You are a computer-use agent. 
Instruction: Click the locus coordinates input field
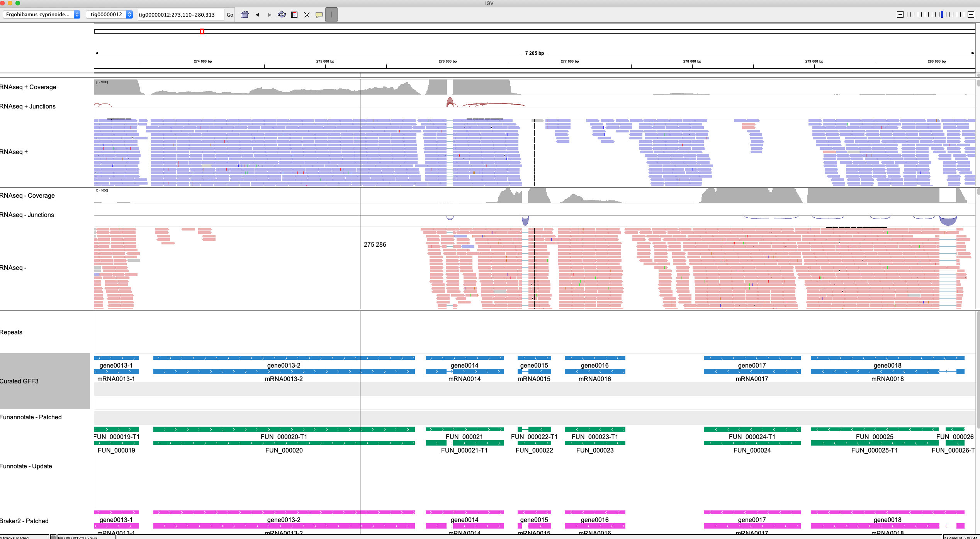180,15
